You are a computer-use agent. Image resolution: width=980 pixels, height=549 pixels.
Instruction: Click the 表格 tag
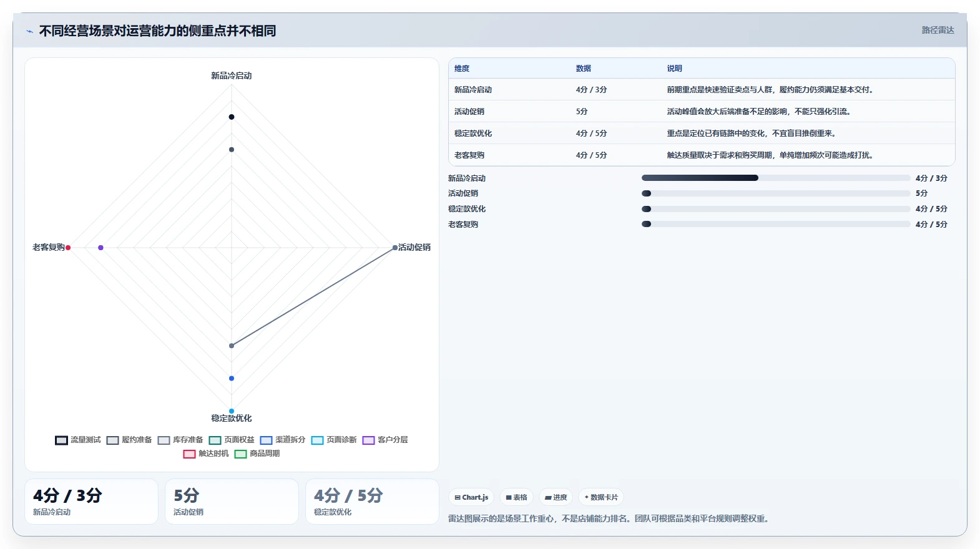coord(516,497)
